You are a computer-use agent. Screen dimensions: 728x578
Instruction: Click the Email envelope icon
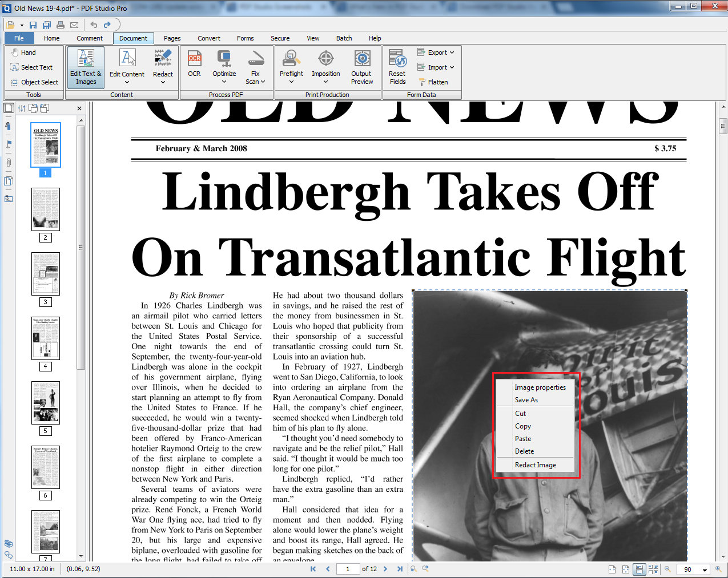74,25
